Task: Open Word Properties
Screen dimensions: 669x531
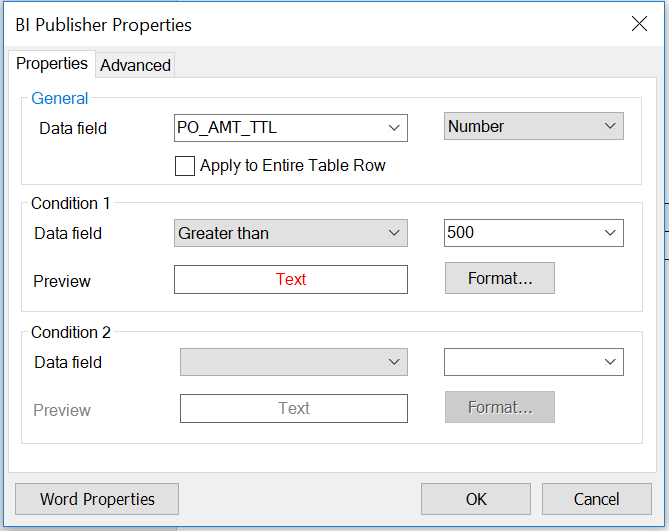Action: (x=97, y=499)
